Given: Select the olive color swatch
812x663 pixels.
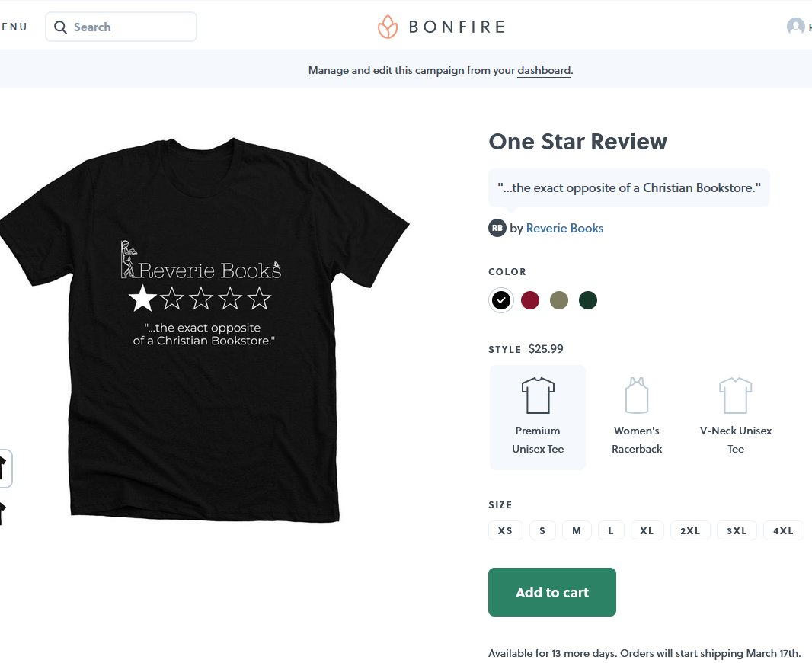Looking at the screenshot, I should pyautogui.click(x=558, y=300).
